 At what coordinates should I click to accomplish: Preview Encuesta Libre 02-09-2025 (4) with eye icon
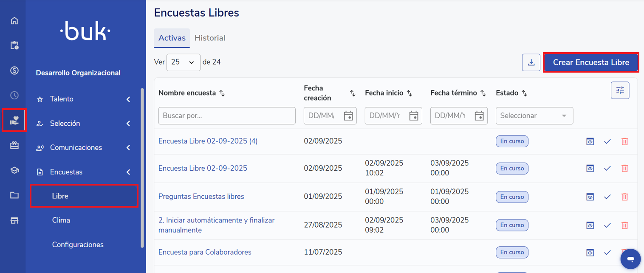pyautogui.click(x=590, y=141)
